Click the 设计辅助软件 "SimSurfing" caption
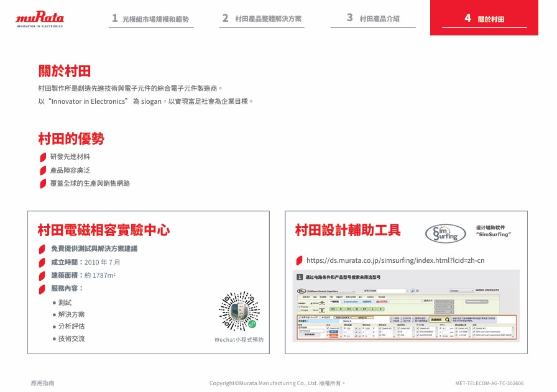 coord(494,231)
